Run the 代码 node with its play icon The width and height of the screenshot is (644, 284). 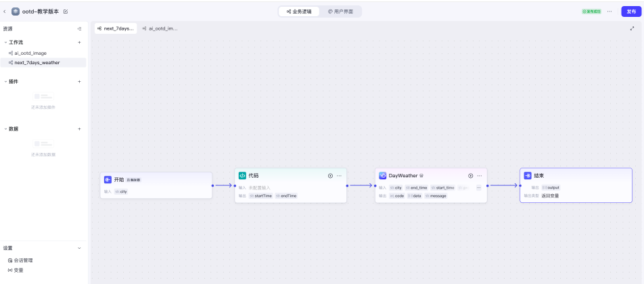click(330, 176)
